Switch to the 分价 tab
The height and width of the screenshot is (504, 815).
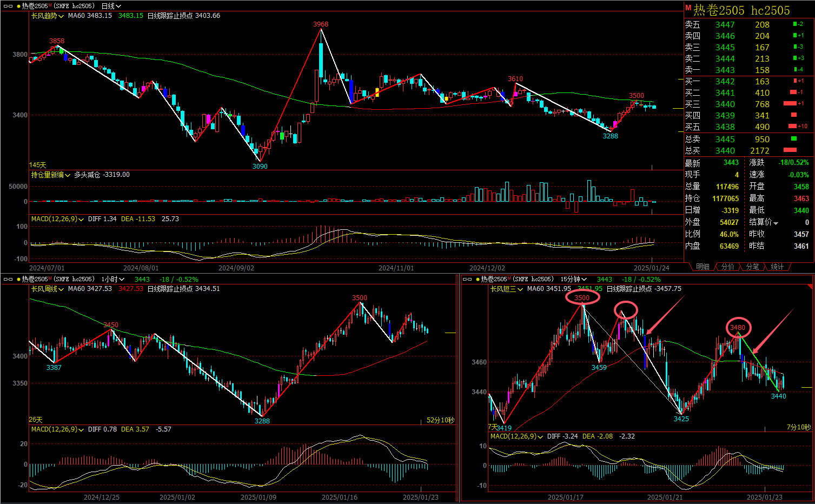pos(728,267)
